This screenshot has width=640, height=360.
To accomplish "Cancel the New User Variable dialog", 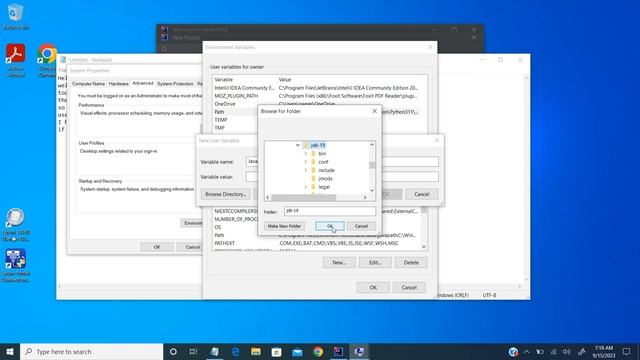I will click(x=422, y=194).
